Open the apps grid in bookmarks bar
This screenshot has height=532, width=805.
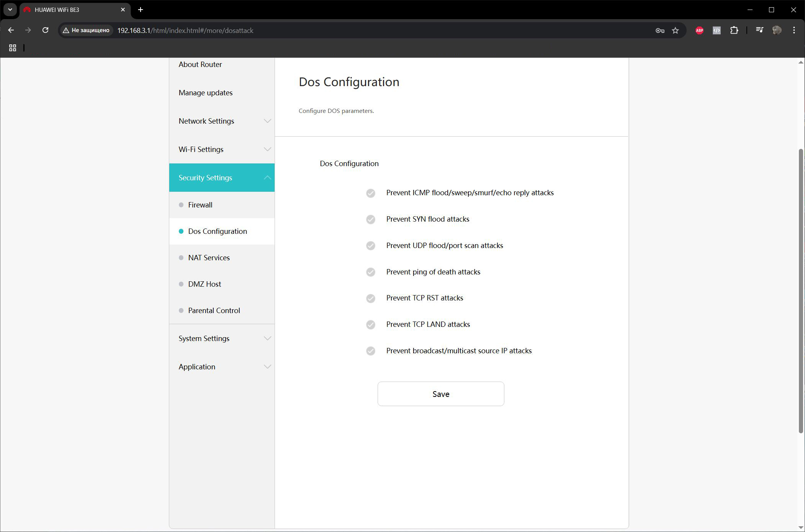tap(13, 48)
